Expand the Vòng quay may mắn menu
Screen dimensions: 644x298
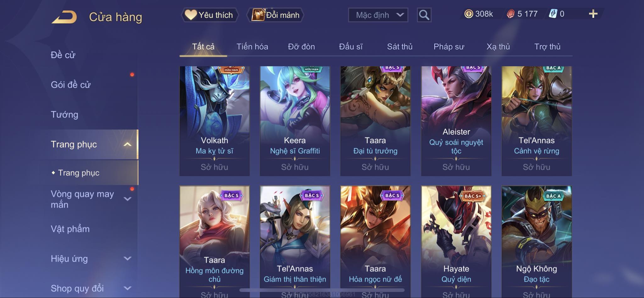click(x=127, y=199)
